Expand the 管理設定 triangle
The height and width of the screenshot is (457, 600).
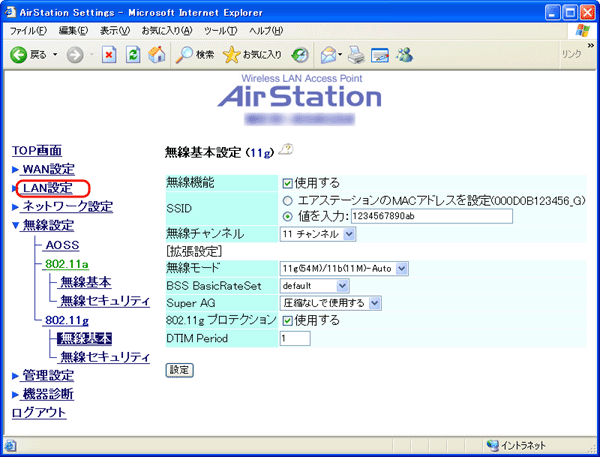click(15, 376)
